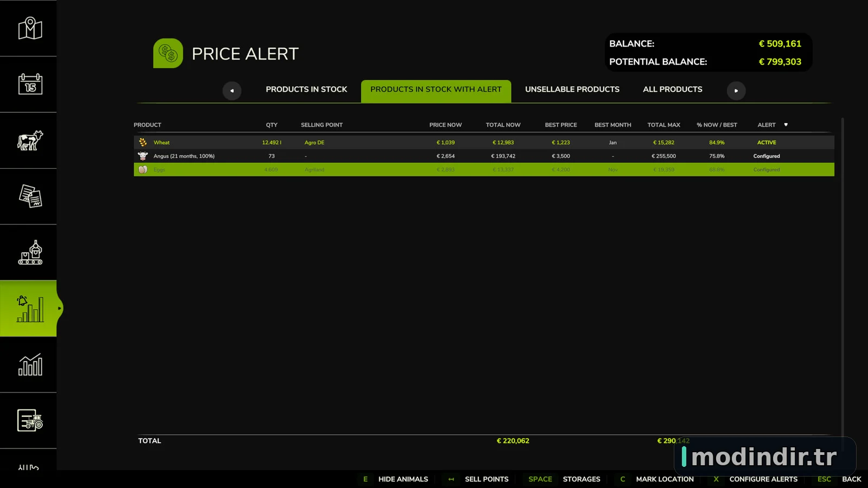Viewport: 868px width, 488px height.
Task: Click Mark Location button
Action: pos(665,479)
